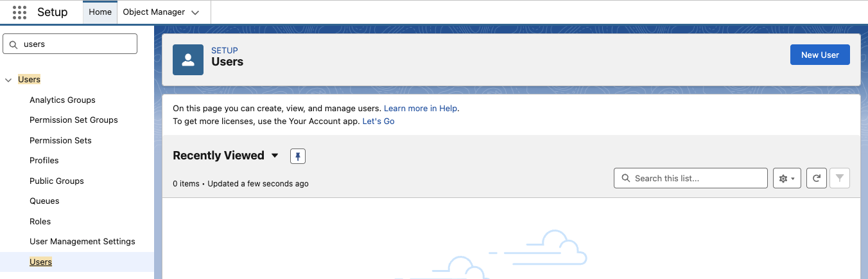Click the magnifier icon in Quick Find
Viewport: 868px width, 279px height.
click(x=13, y=44)
